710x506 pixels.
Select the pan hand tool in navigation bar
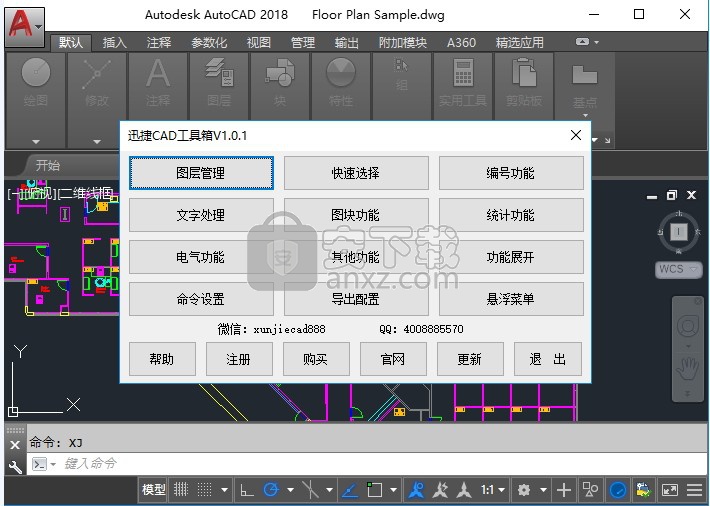click(687, 369)
